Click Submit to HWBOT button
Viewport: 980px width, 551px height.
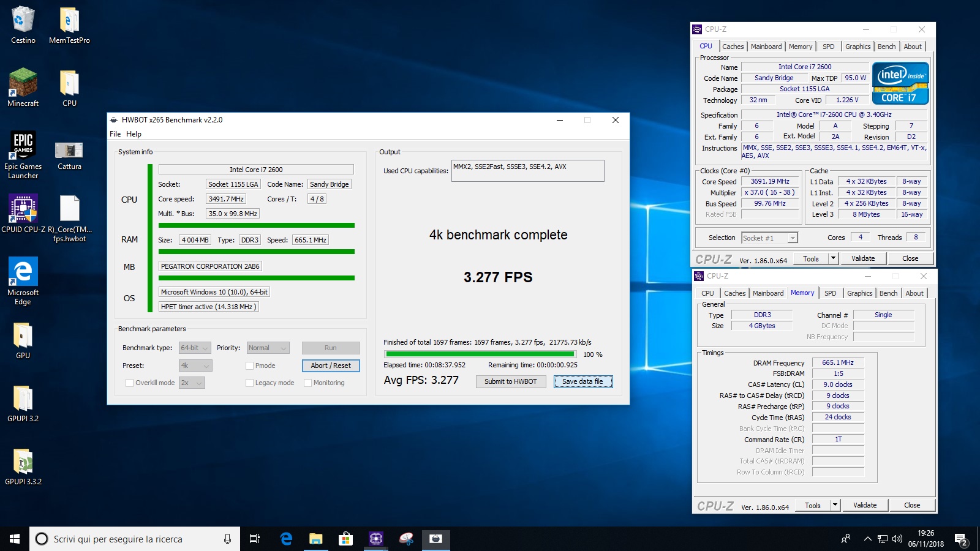pyautogui.click(x=511, y=381)
